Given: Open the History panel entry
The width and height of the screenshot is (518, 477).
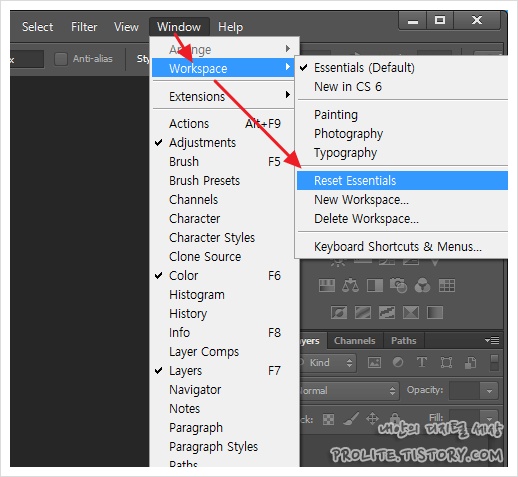Looking at the screenshot, I should [x=224, y=314].
